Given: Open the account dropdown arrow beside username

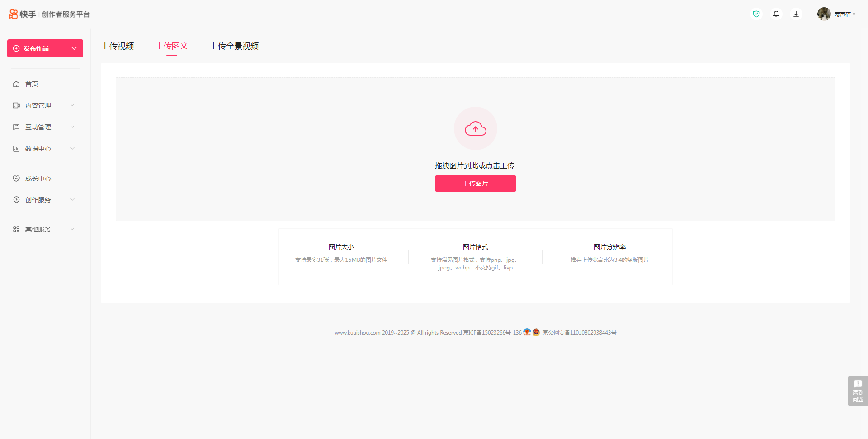Looking at the screenshot, I should pyautogui.click(x=854, y=14).
